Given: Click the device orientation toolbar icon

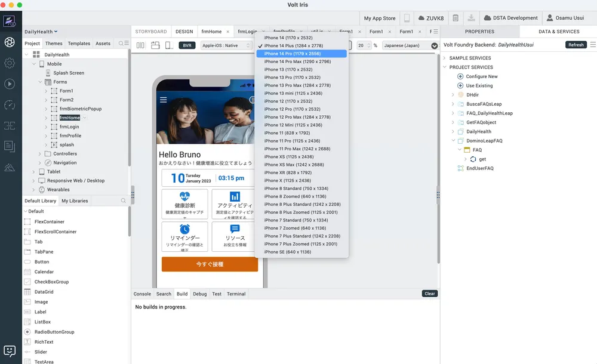Looking at the screenshot, I should pos(155,45).
